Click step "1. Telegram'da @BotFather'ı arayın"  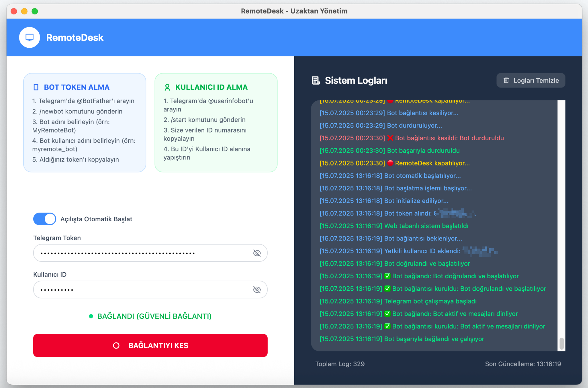[x=83, y=101]
